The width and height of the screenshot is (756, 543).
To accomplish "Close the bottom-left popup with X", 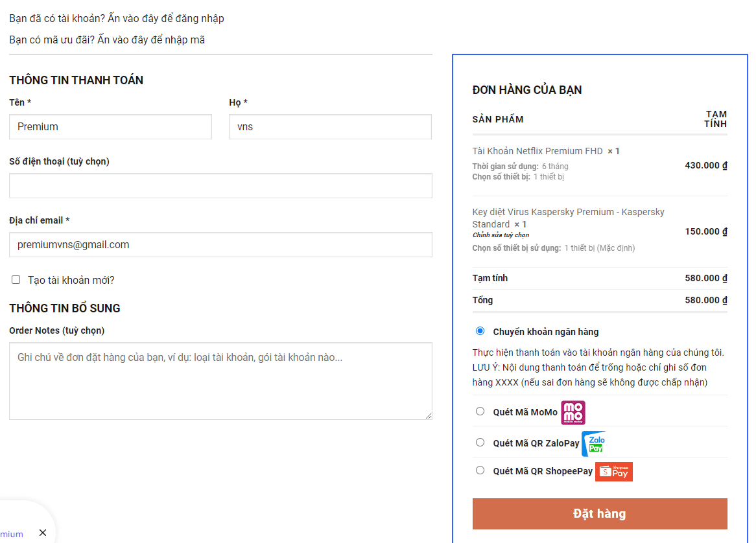I will click(x=43, y=533).
